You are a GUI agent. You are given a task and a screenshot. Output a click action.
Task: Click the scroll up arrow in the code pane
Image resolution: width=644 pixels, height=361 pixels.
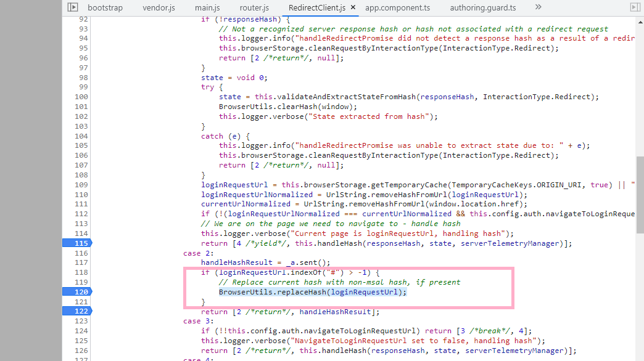click(640, 22)
